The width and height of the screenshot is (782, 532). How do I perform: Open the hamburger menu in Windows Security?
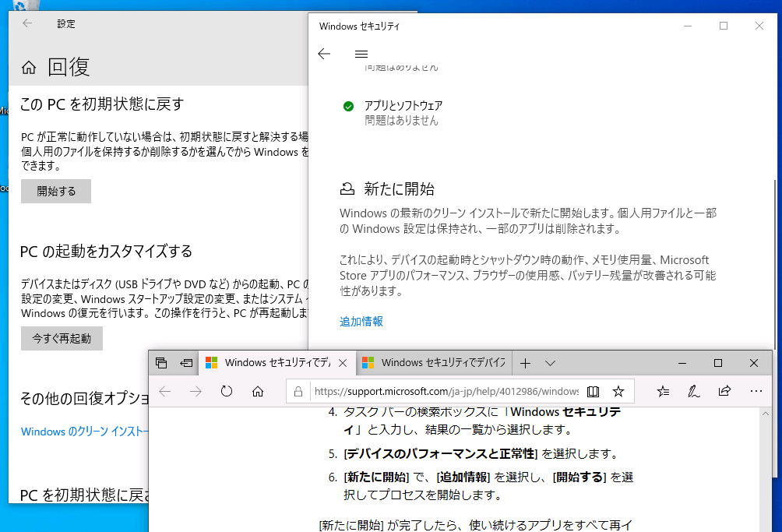(361, 54)
